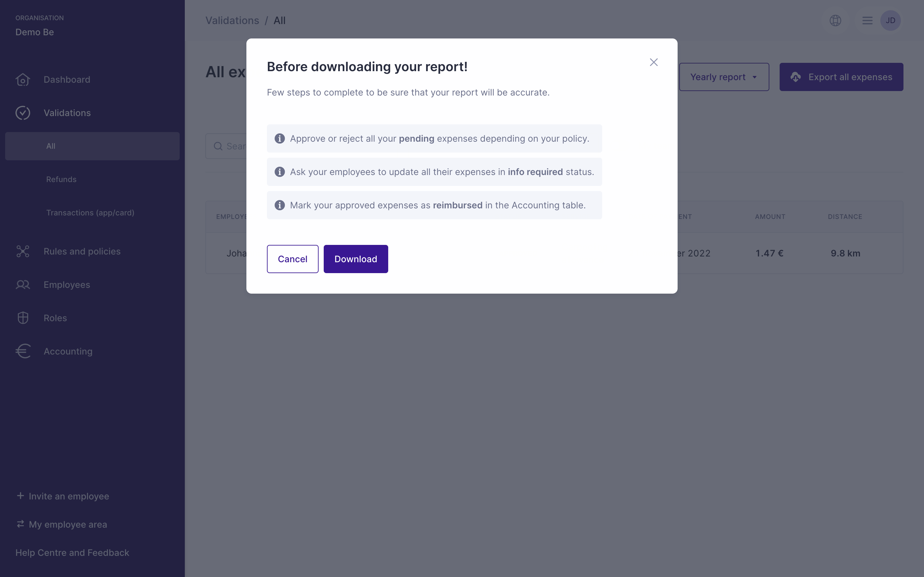Click the Roles shield icon
Viewport: 924px width, 577px height.
[x=23, y=318]
